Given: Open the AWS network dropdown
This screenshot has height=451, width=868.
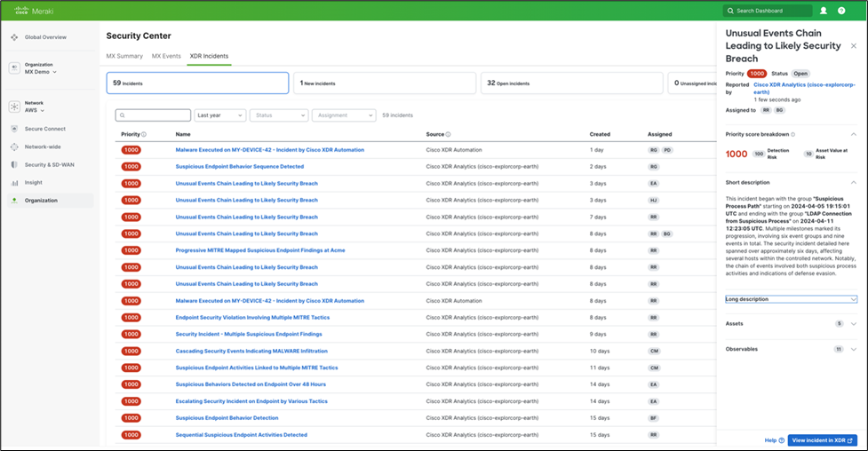Looking at the screenshot, I should coord(35,110).
